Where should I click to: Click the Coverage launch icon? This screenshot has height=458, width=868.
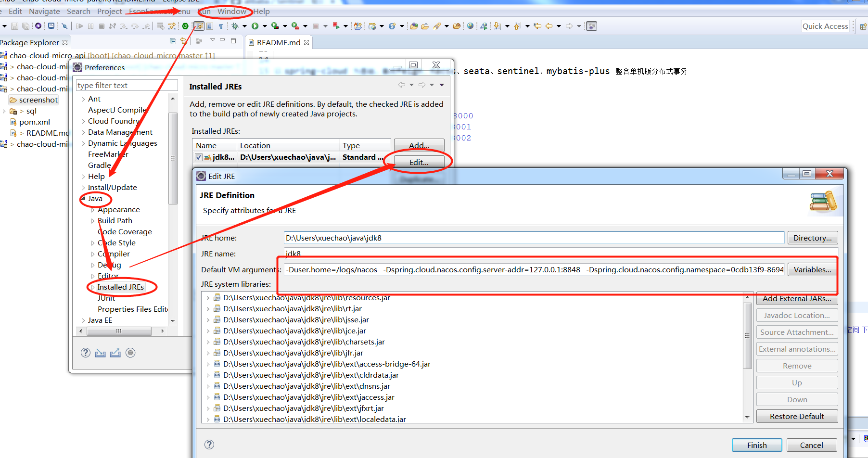click(275, 25)
